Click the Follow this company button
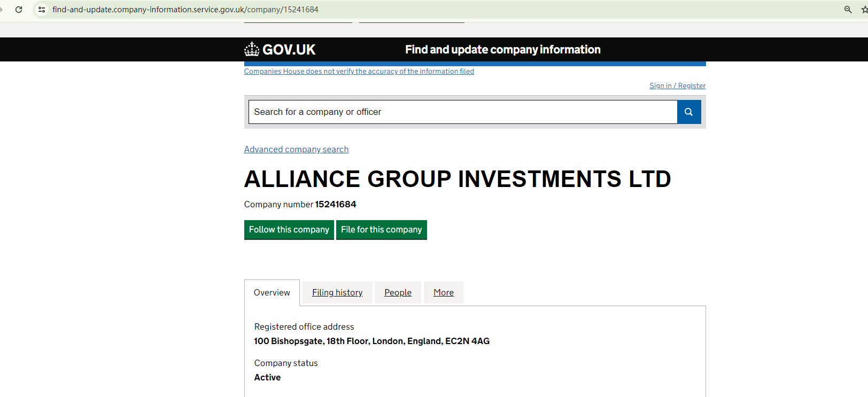Image resolution: width=868 pixels, height=397 pixels. point(289,230)
